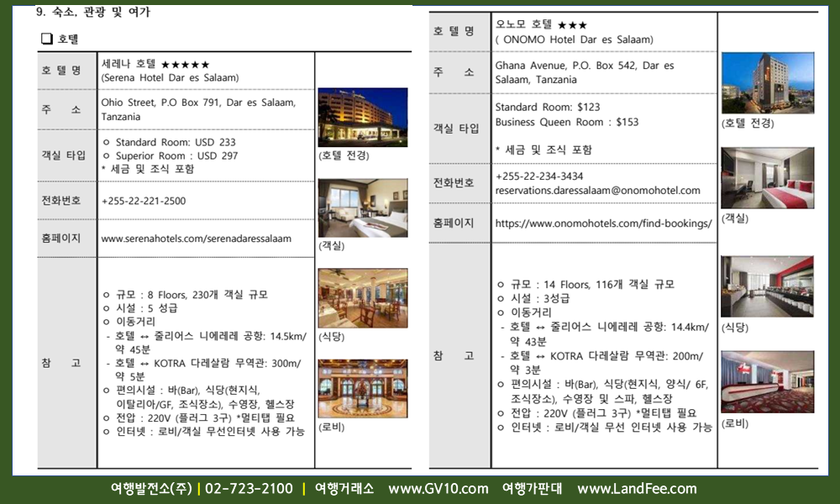Image resolution: width=840 pixels, height=504 pixels.
Task: Click the airport distance 14.5km line
Action: pos(207,343)
